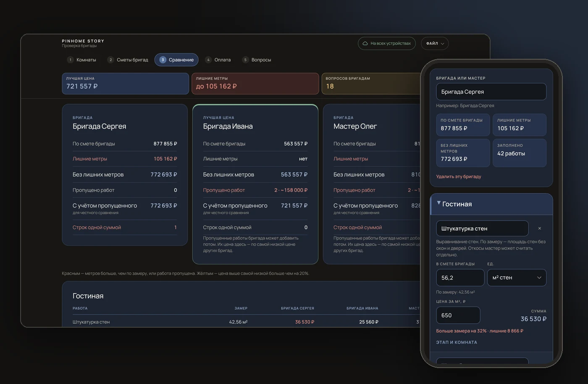Image resolution: width=588 pixels, height=384 pixels.
Task: Go to the "Оплата" step tab
Action: [218, 60]
